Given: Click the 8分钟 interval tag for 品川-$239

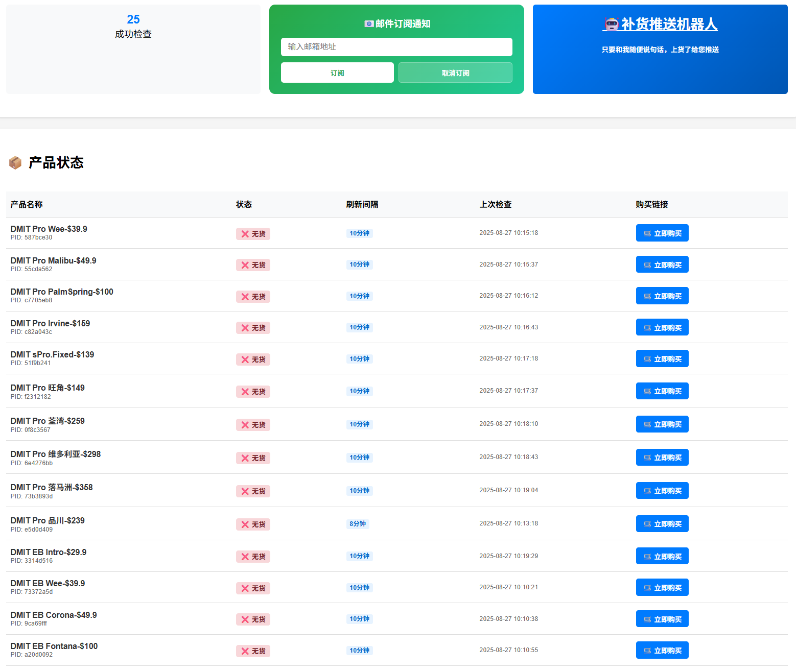Looking at the screenshot, I should click(x=358, y=524).
